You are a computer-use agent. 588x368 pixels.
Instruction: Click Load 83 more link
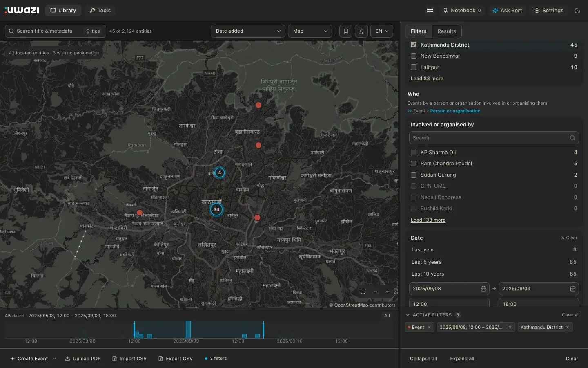427,79
